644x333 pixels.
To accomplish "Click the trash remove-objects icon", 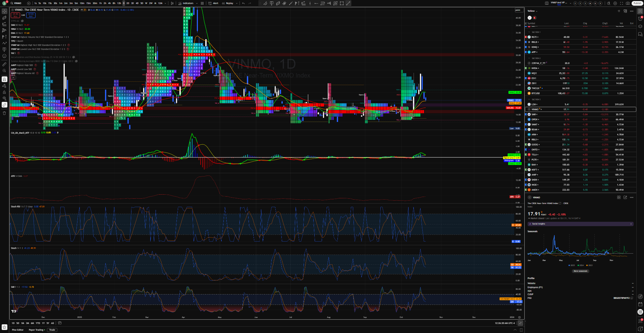I will tap(4, 113).
